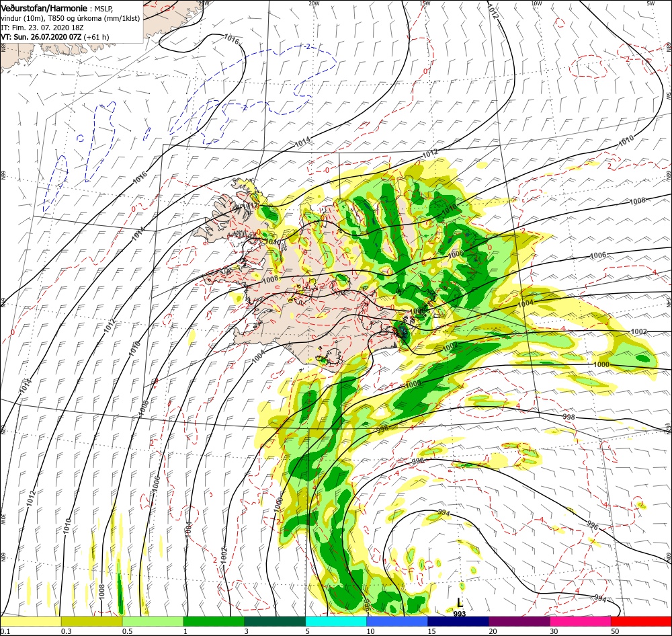Click the olive 0.3–0.5 legend swatch

click(91, 621)
